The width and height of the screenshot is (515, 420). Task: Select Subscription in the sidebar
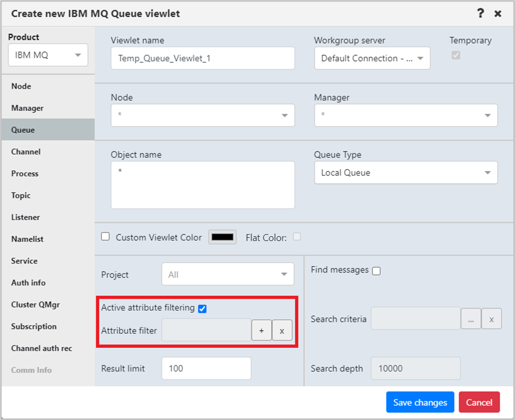48,327
